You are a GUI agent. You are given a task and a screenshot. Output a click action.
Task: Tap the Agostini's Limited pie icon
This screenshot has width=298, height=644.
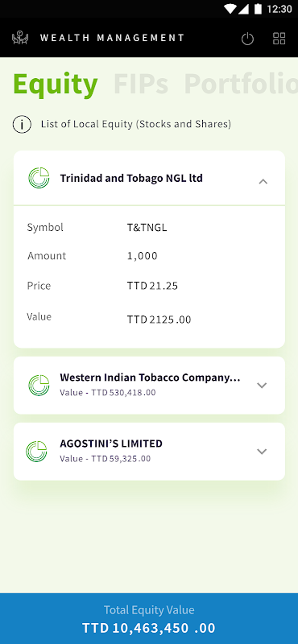point(37,452)
